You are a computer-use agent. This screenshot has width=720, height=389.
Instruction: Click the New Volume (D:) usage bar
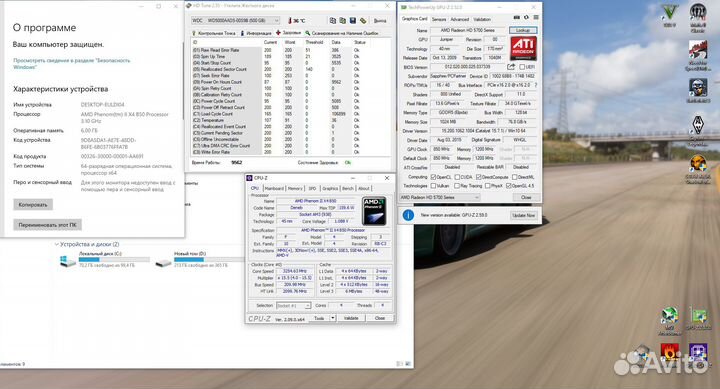(210, 259)
